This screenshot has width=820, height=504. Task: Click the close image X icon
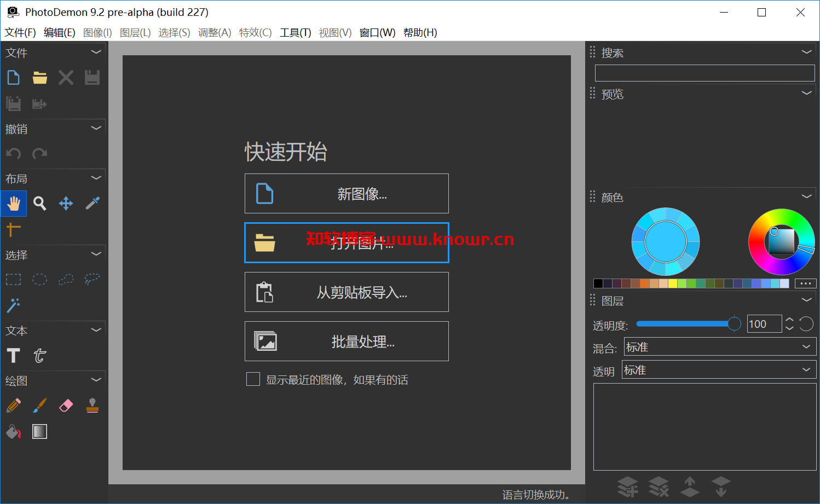66,78
